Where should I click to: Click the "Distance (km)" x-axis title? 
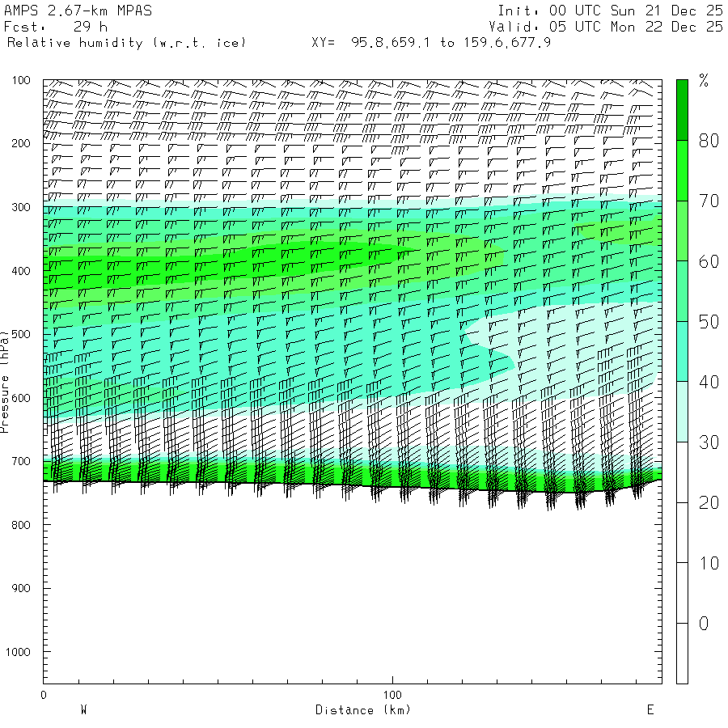[362, 710]
